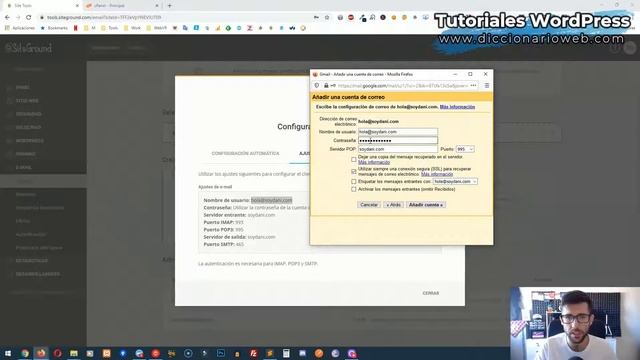
Task: Open the Tools bookmarks folder
Action: coord(110,28)
